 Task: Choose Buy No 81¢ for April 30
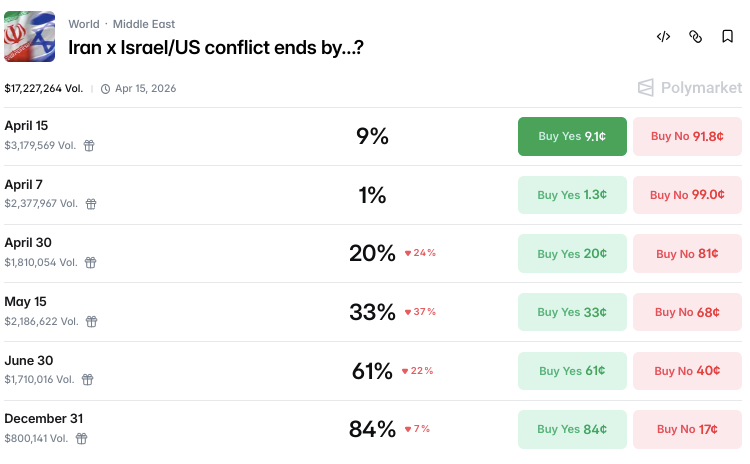point(687,254)
